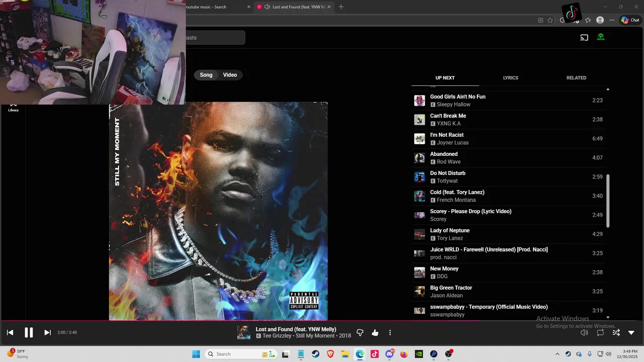Switch playback to Song mode
The width and height of the screenshot is (644, 362).
(x=206, y=75)
